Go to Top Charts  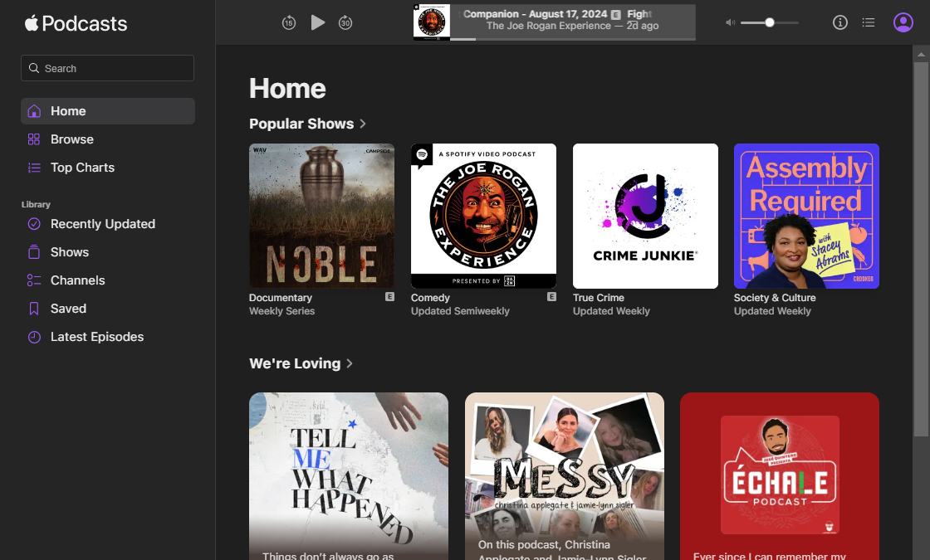pyautogui.click(x=82, y=168)
